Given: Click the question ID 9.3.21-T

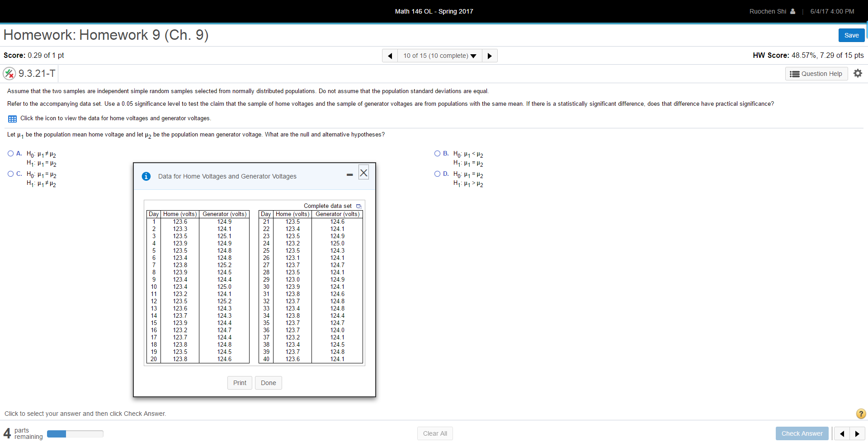Looking at the screenshot, I should tap(37, 73).
